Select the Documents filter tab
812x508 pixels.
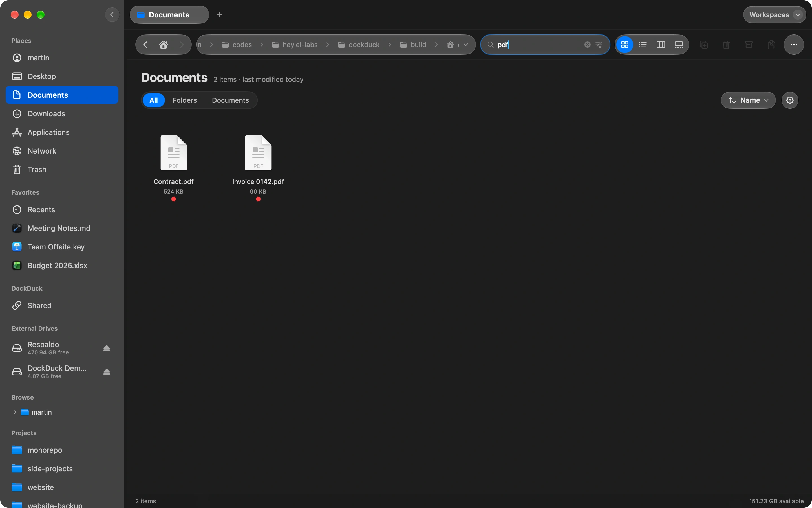[231, 100]
